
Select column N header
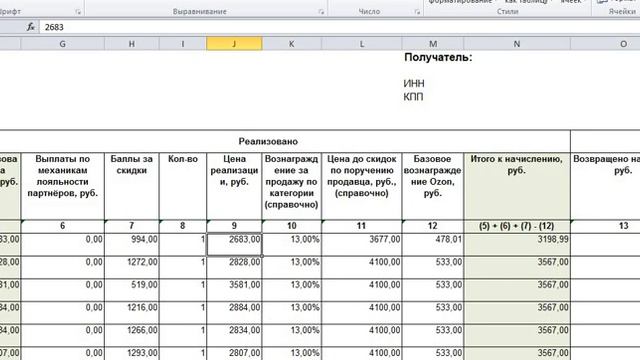(517, 44)
